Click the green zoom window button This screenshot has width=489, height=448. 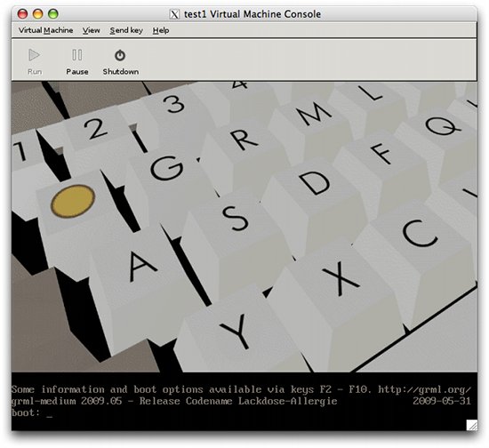[x=53, y=13]
